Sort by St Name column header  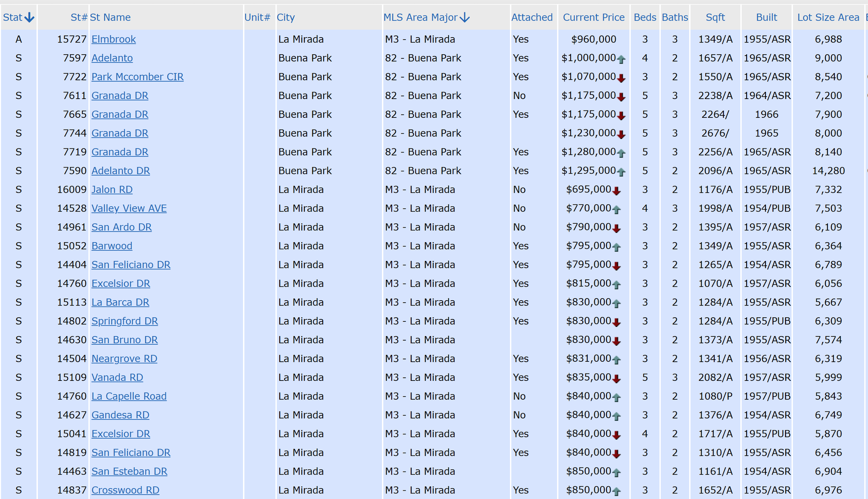click(x=110, y=17)
